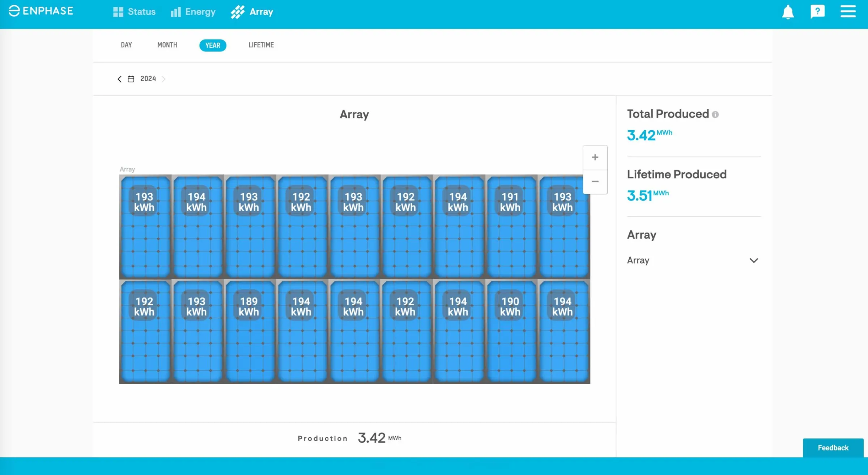The width and height of the screenshot is (868, 475).
Task: Open notifications bell
Action: point(788,12)
